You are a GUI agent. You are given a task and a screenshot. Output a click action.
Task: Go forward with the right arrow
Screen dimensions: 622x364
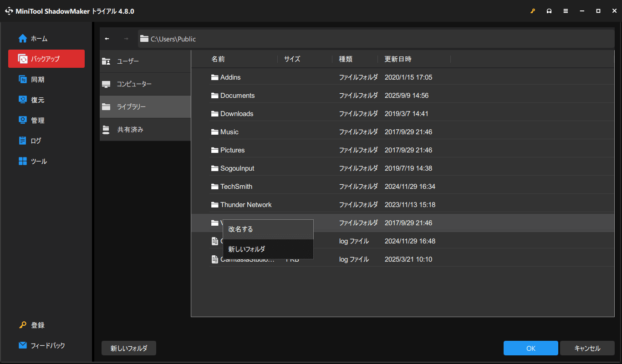126,39
